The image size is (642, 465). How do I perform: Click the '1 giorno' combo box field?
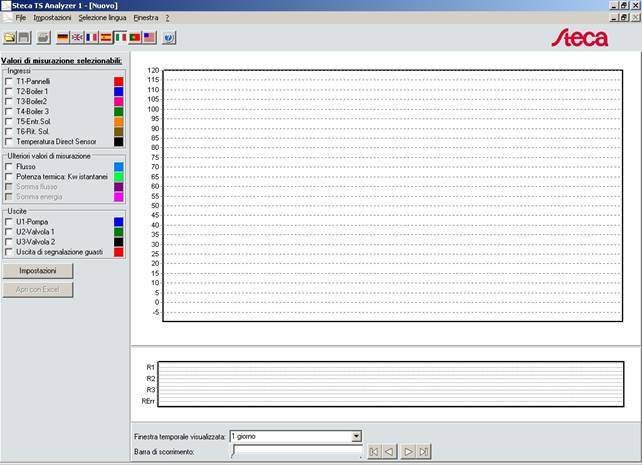(x=295, y=436)
